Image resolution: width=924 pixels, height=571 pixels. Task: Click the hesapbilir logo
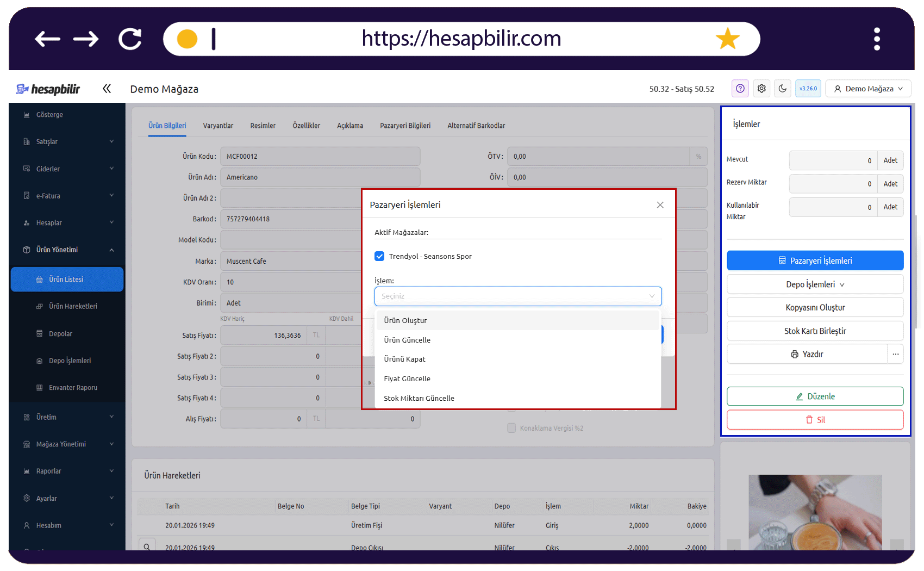coord(48,89)
